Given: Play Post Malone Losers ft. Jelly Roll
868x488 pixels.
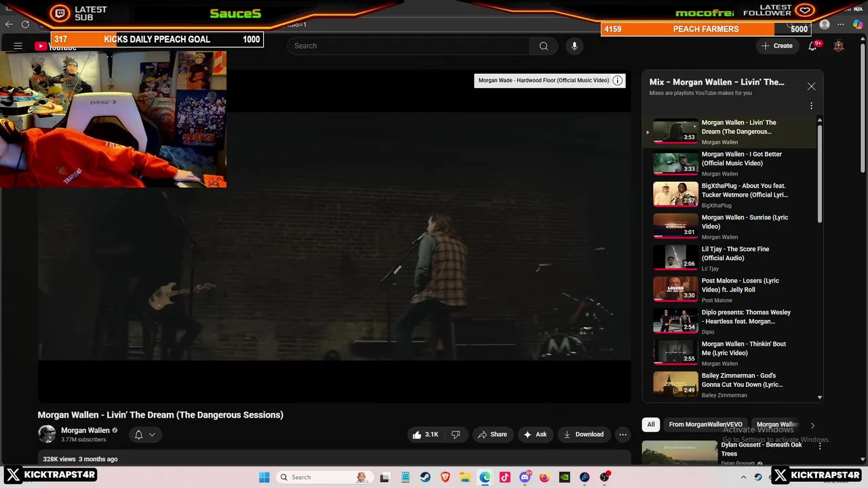Looking at the screenshot, I should (731, 289).
